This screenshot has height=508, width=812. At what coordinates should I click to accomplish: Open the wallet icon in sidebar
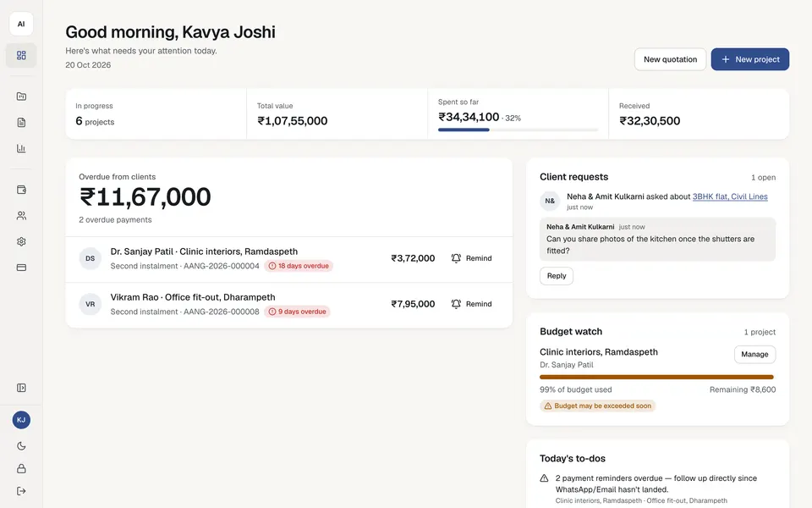tap(21, 190)
